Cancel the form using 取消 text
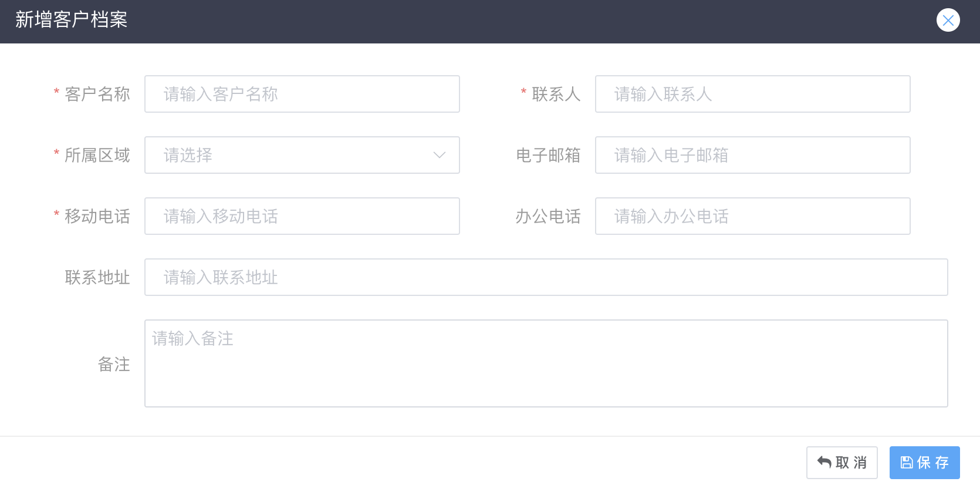This screenshot has width=980, height=485. pos(851,463)
